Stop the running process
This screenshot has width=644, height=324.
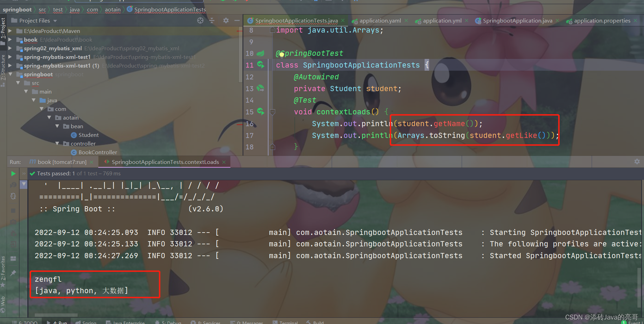[13, 210]
